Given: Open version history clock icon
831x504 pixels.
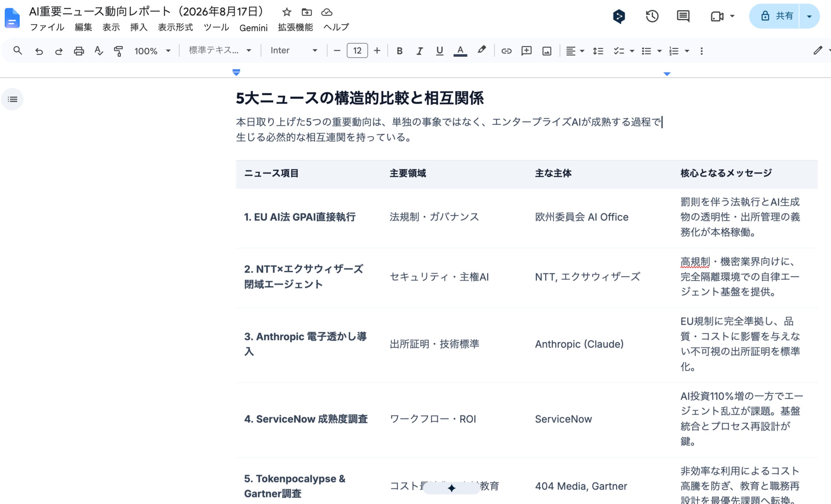Looking at the screenshot, I should (x=652, y=16).
